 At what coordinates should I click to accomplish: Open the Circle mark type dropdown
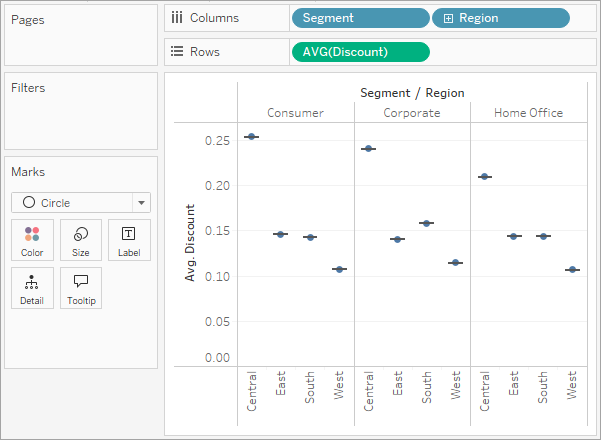(81, 202)
